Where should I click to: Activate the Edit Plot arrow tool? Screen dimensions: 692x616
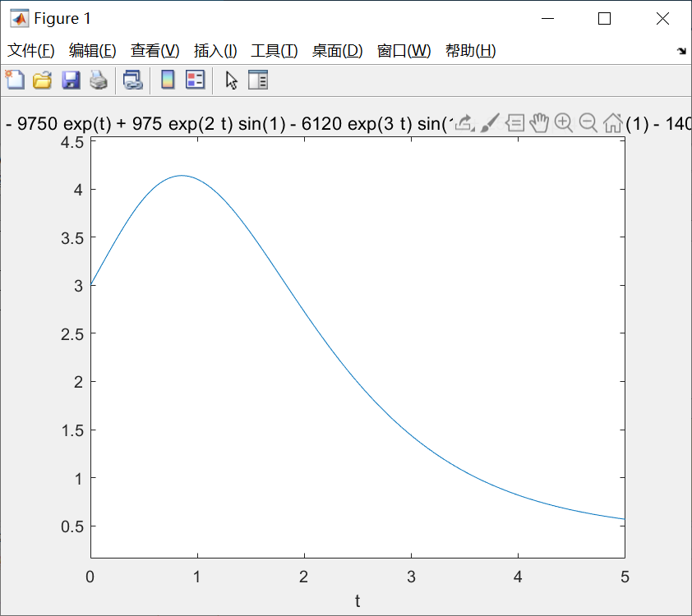click(231, 80)
